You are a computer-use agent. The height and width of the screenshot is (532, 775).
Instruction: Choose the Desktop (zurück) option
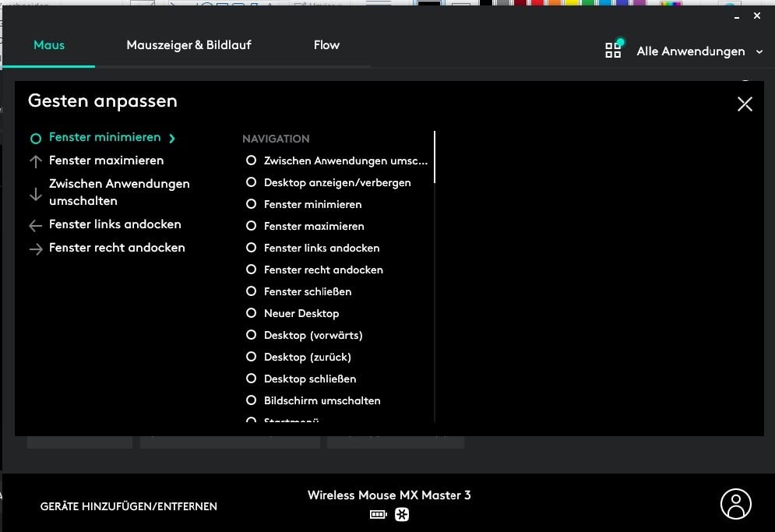(298, 357)
